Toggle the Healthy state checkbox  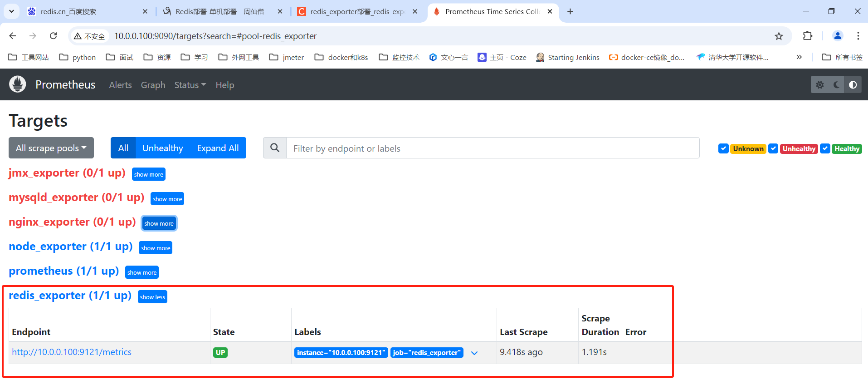825,148
